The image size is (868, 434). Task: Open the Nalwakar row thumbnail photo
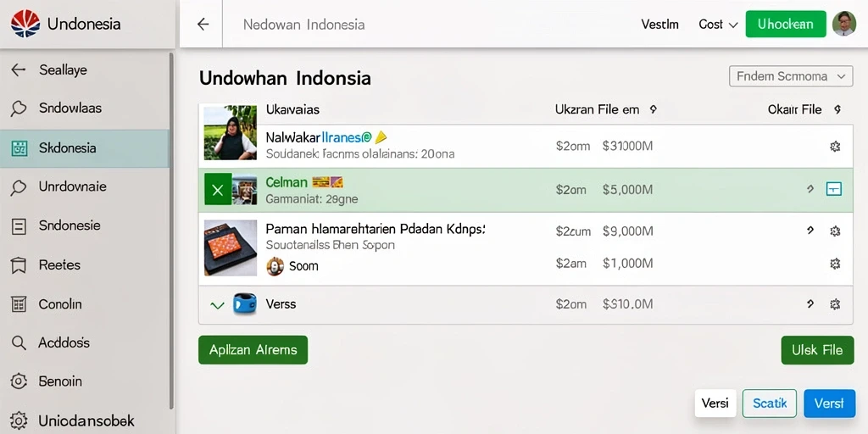tap(231, 133)
